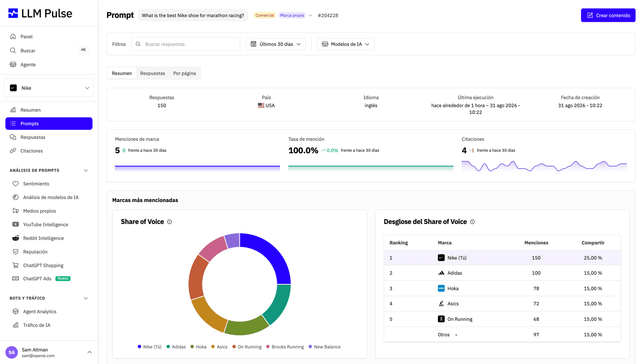Screen dimensions: 644x364
Task: Click the Comercial tag
Action: point(264,16)
